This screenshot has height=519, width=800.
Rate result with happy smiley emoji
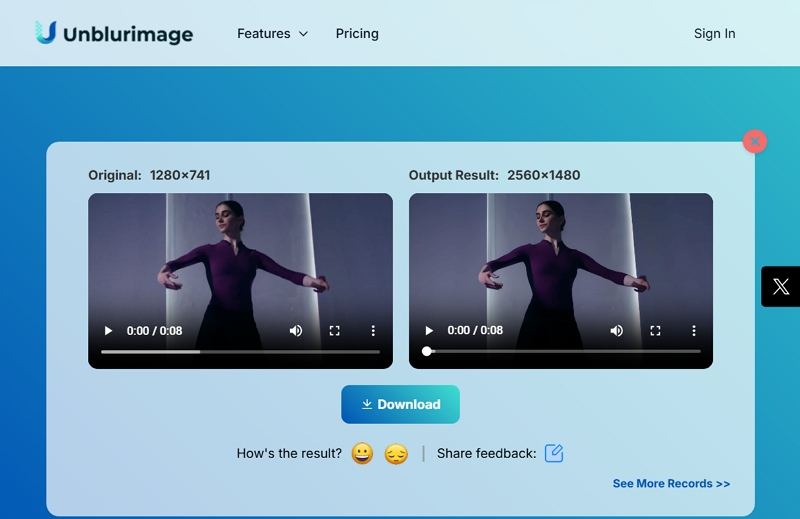click(362, 454)
